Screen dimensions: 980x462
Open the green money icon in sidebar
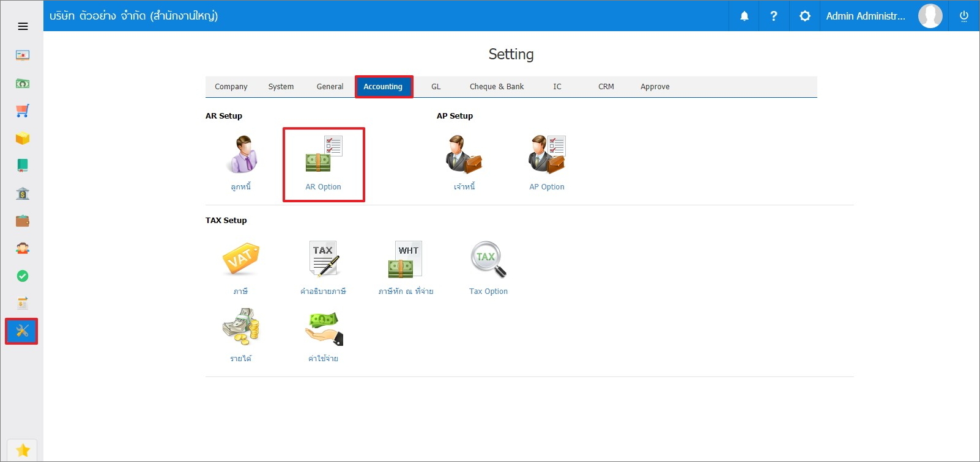click(23, 83)
